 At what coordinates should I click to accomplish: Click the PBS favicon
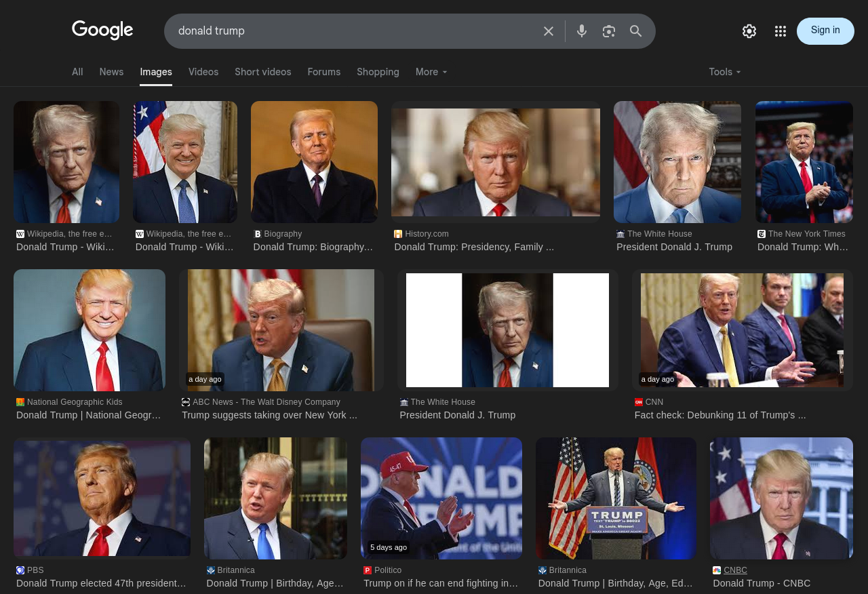pyautogui.click(x=20, y=570)
